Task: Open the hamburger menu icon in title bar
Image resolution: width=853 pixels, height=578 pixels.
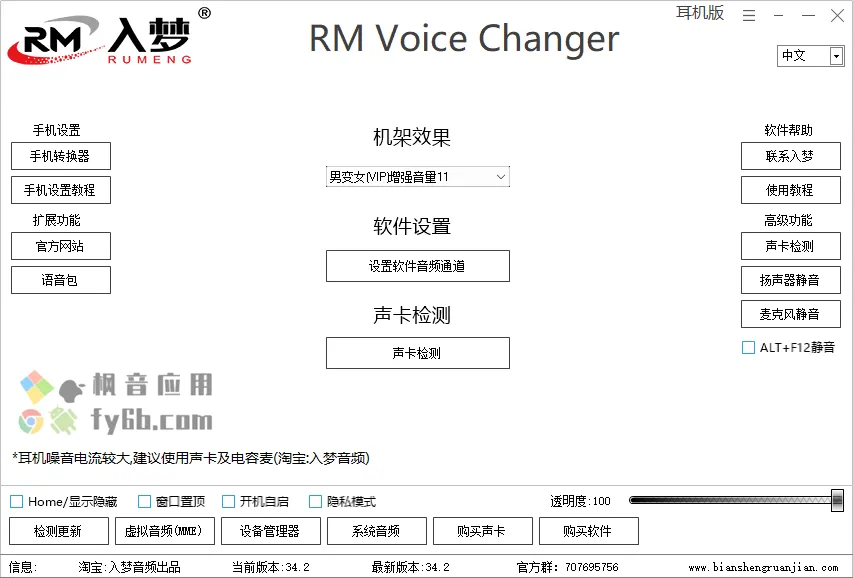Action: 749,16
